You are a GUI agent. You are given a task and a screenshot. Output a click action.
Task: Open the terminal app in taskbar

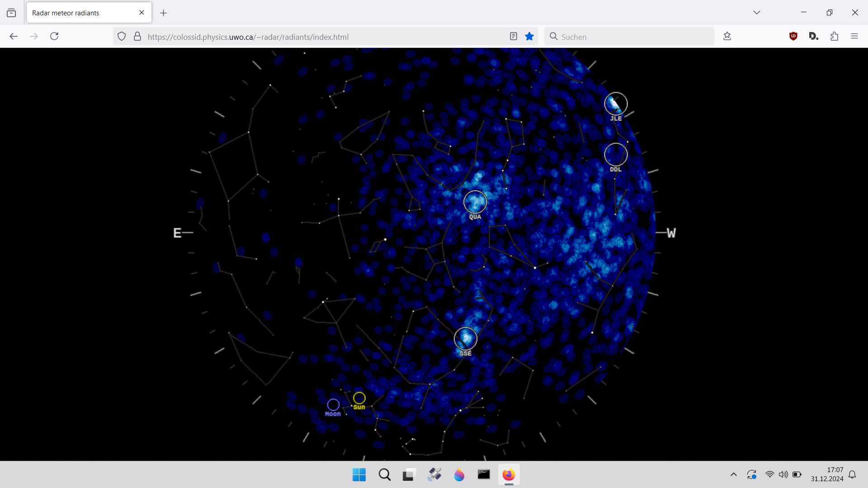click(x=484, y=475)
